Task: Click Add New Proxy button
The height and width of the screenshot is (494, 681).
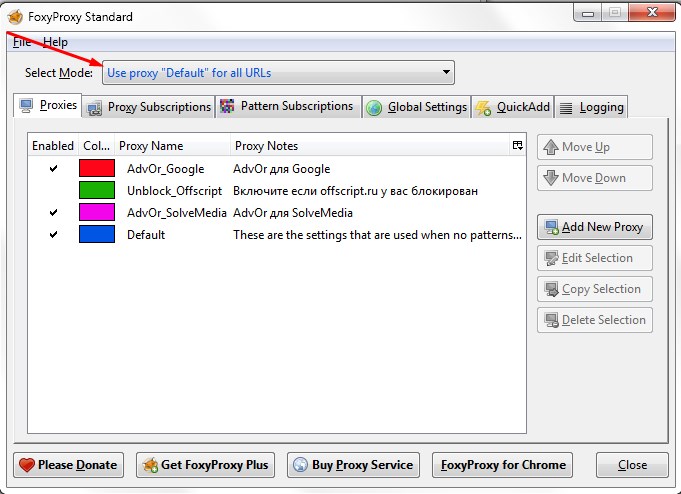Action: pyautogui.click(x=595, y=227)
